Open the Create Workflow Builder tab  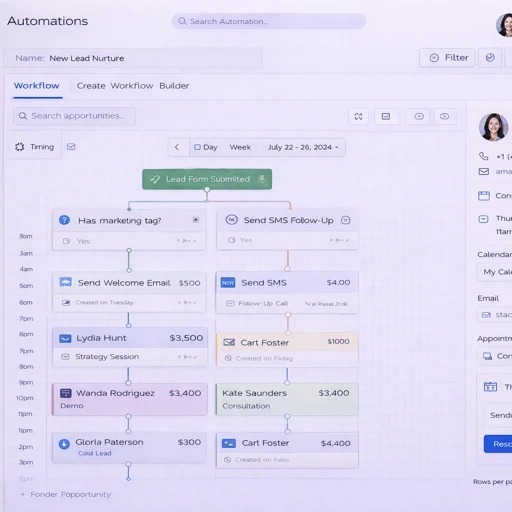[133, 86]
